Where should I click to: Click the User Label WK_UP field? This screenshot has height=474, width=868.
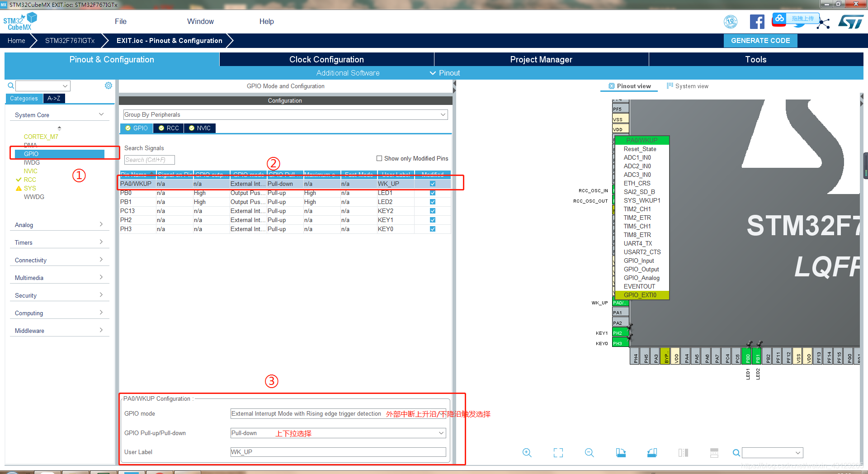coord(338,452)
